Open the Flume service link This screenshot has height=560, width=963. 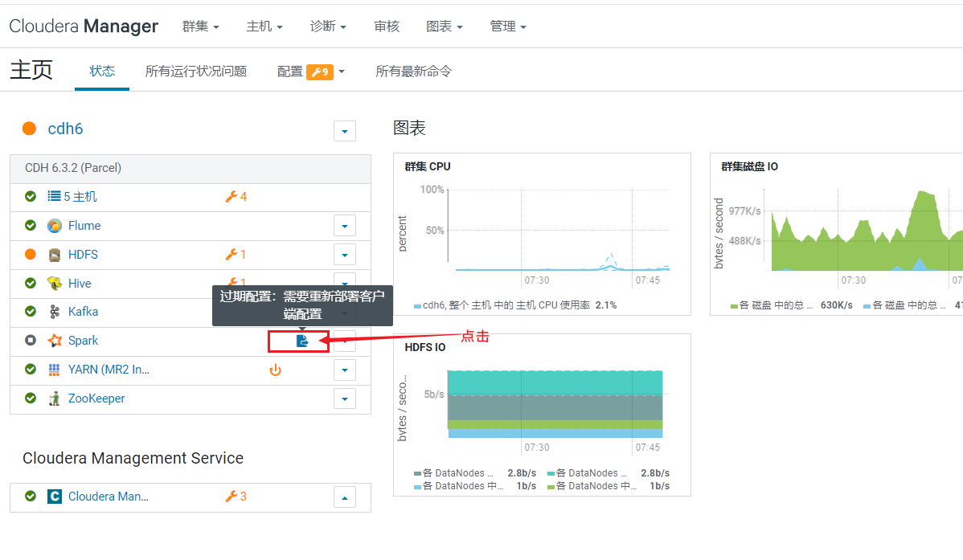[84, 226]
